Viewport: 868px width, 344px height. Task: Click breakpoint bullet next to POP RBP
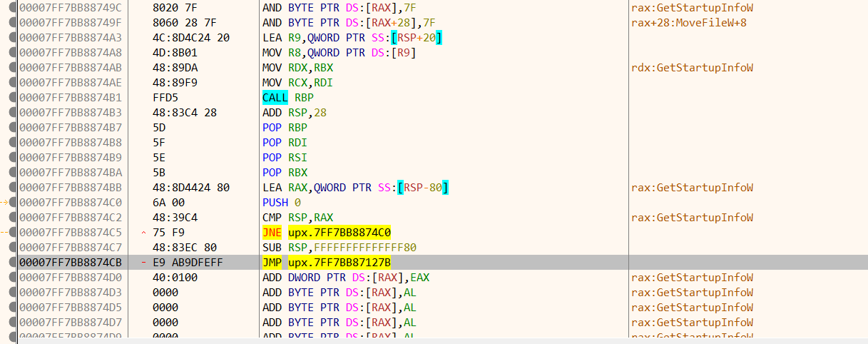click(13, 127)
